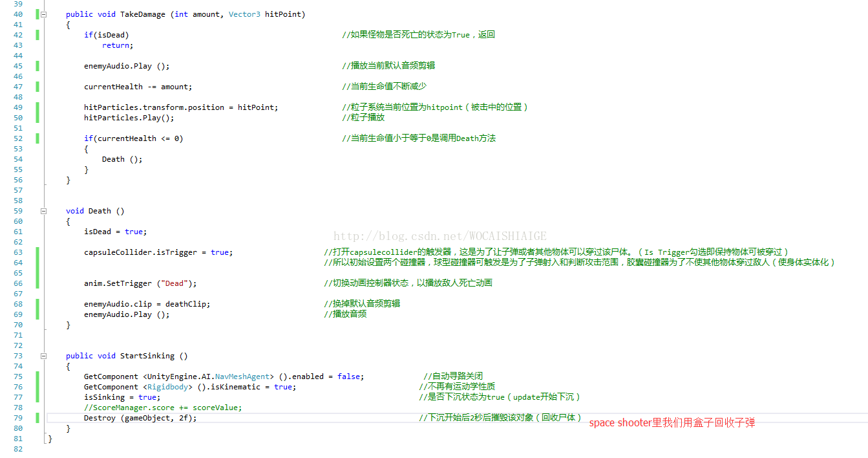
Task: Click enemyAudio.Play () on line 69
Action: pos(127,314)
